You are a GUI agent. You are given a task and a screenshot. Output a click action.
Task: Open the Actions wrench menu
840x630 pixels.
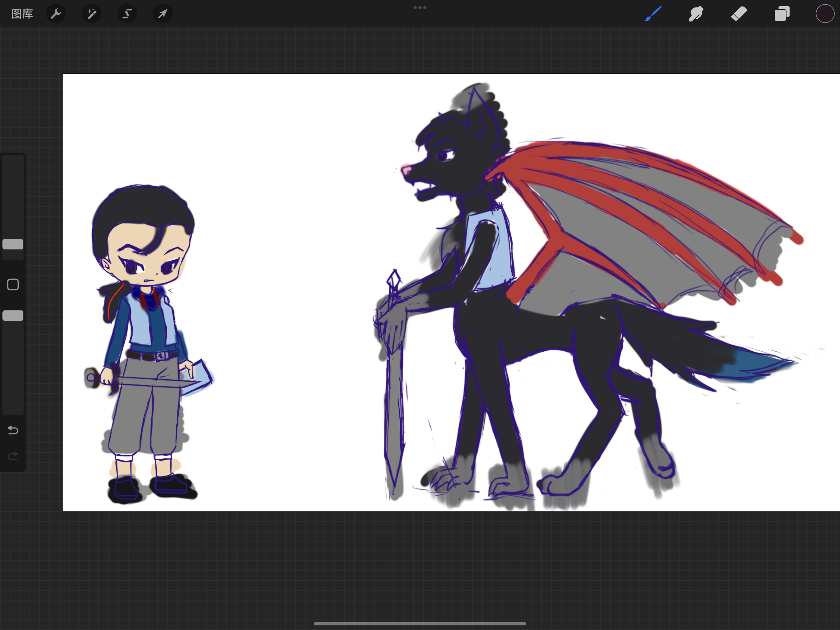point(56,14)
